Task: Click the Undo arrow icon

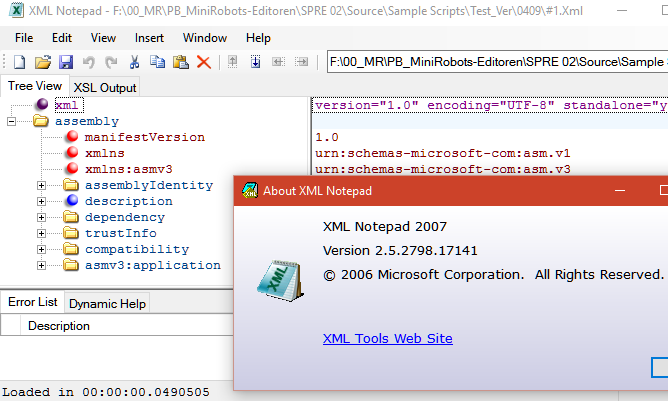Action: point(89,62)
